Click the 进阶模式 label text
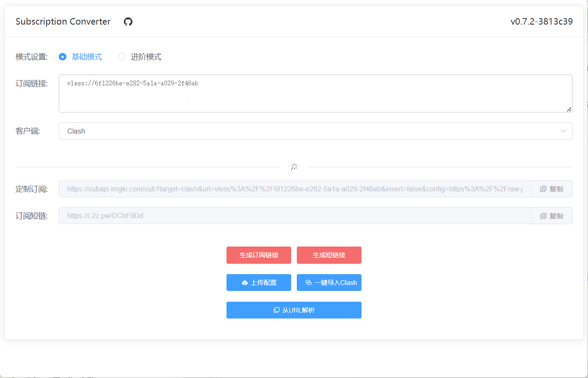 146,57
